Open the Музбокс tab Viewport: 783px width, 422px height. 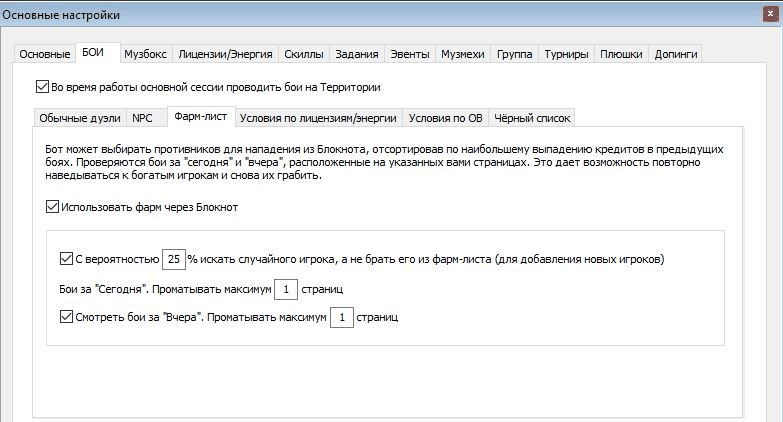(x=145, y=54)
